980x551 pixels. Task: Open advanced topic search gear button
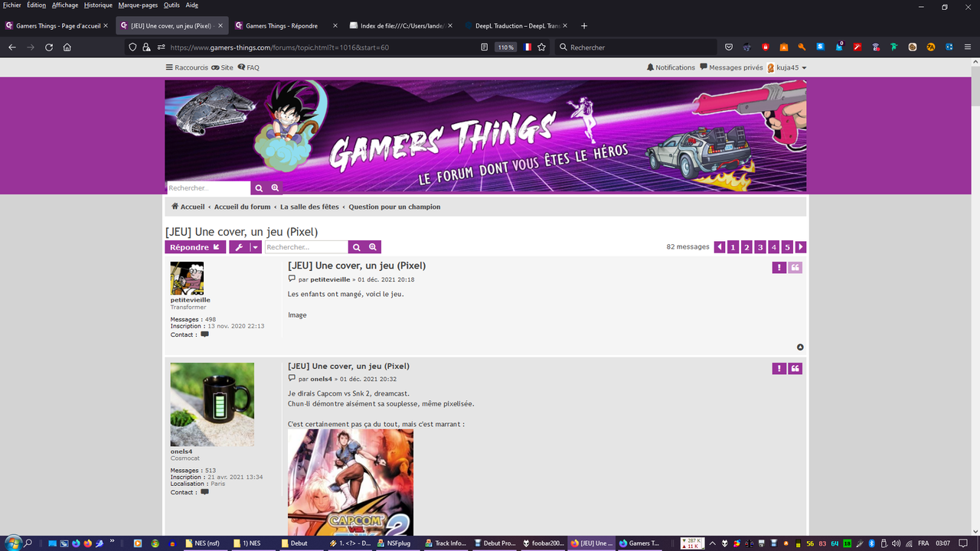(x=373, y=247)
